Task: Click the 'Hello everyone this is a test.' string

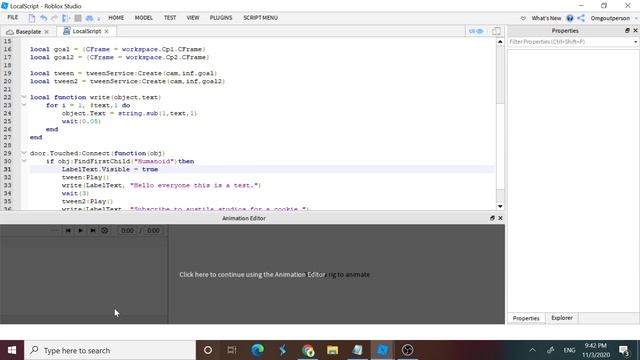Action: pyautogui.click(x=195, y=185)
